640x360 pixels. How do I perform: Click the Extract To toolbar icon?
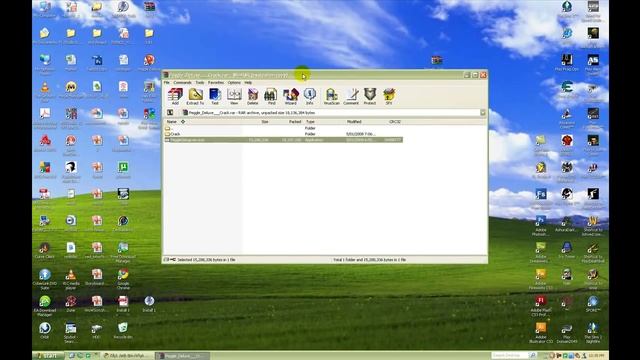coord(195,96)
